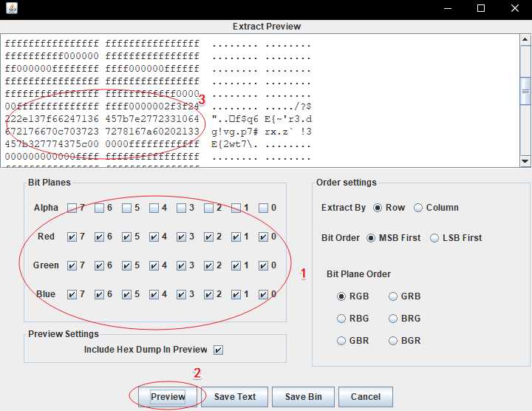Uncheck Blue bit plane 7

tap(72, 294)
